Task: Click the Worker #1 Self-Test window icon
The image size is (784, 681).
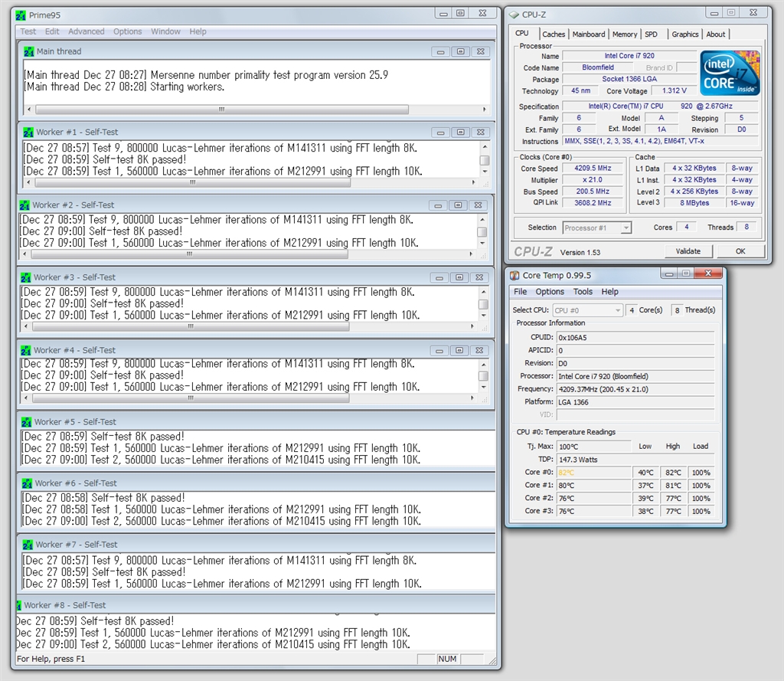Action: [29, 132]
